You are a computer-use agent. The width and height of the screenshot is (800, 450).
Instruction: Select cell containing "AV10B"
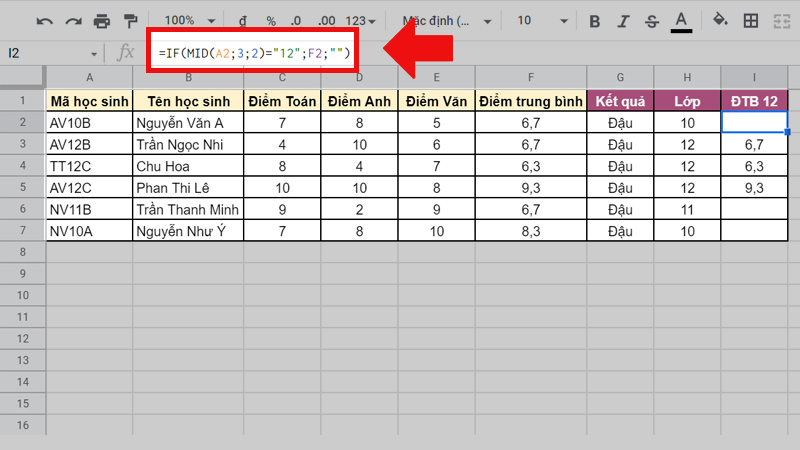(89, 123)
